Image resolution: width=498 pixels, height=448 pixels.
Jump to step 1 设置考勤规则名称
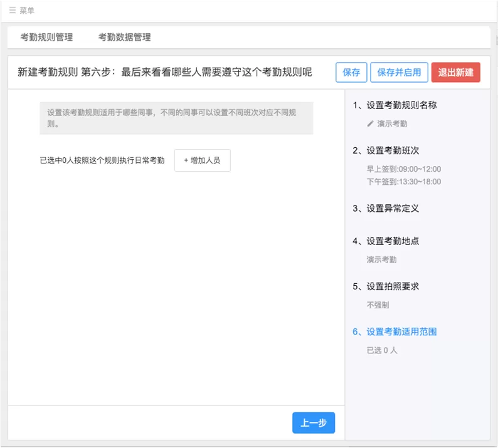pyautogui.click(x=395, y=105)
